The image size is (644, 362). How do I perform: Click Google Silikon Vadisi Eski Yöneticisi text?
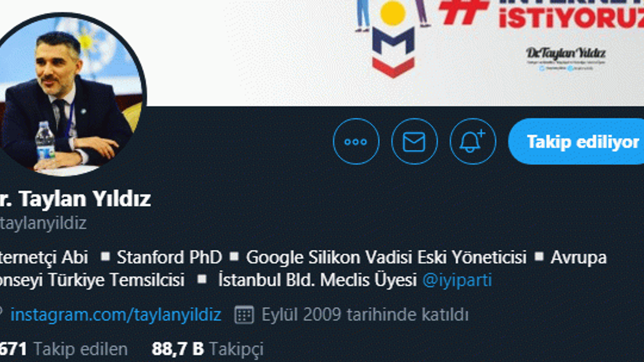(x=386, y=257)
